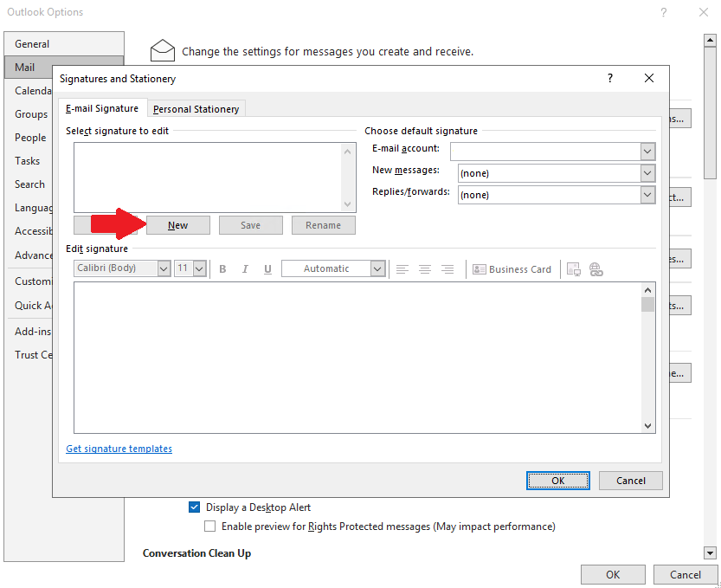Select Accessibility in Outlook Options sidebar
This screenshot has height=588, width=721.
[x=29, y=231]
